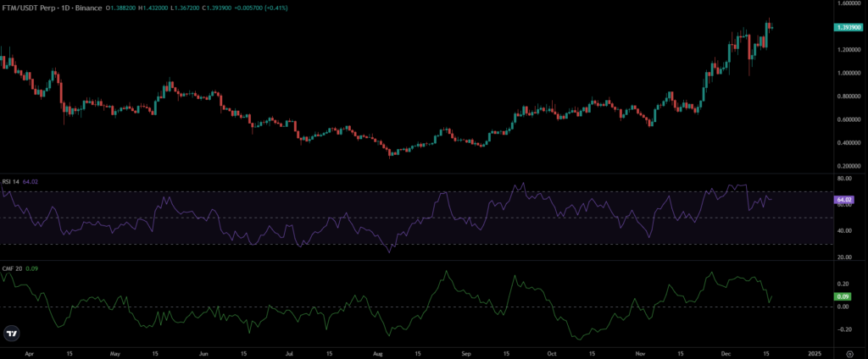The width and height of the screenshot is (868, 359).
Task: Click the May label on time axis
Action: pos(115,352)
